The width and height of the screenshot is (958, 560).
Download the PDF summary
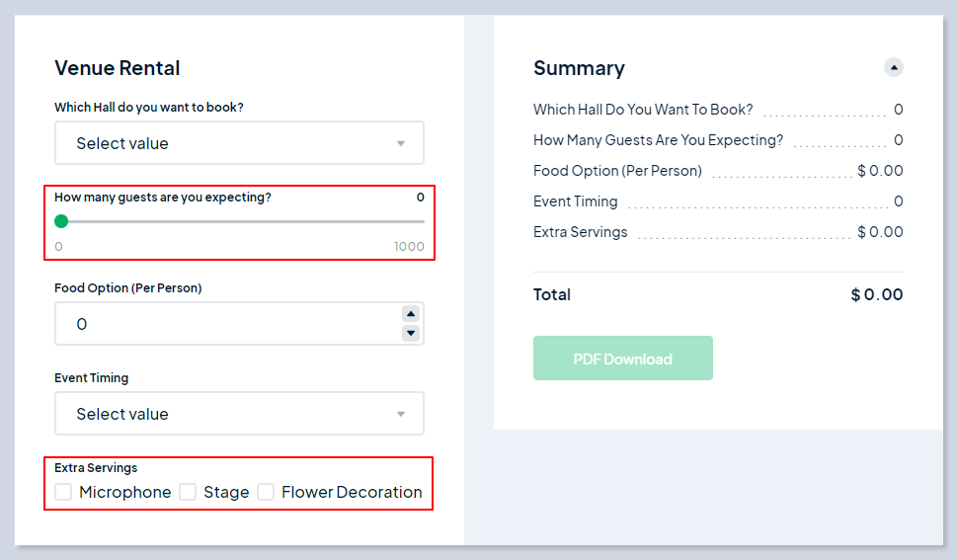(x=622, y=359)
